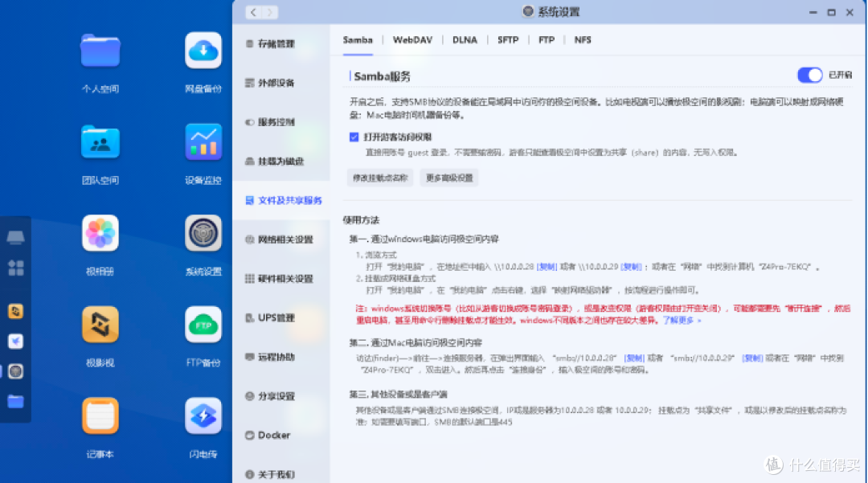Select 分享设置 in settings sidebar
The height and width of the screenshot is (483, 868).
281,396
